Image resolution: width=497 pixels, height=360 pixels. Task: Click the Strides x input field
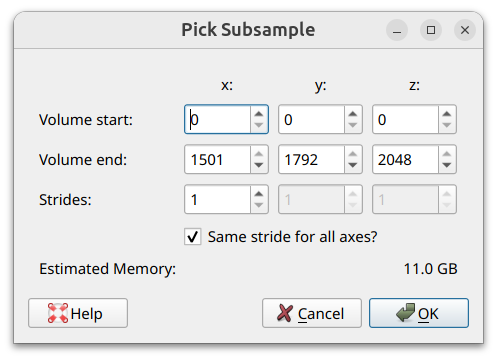click(x=217, y=199)
